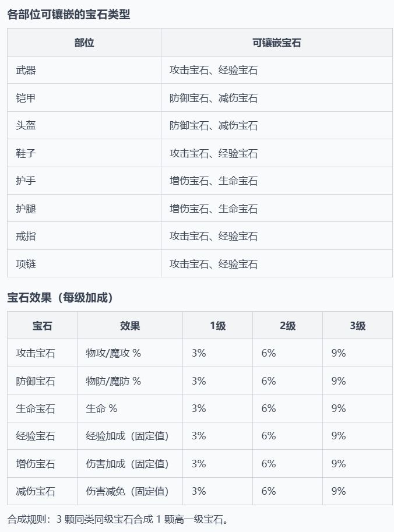Image resolution: width=394 pixels, height=532 pixels.
Task: Click the 各部位可镶嵌的宝石类型 heading
Action: pyautogui.click(x=69, y=15)
